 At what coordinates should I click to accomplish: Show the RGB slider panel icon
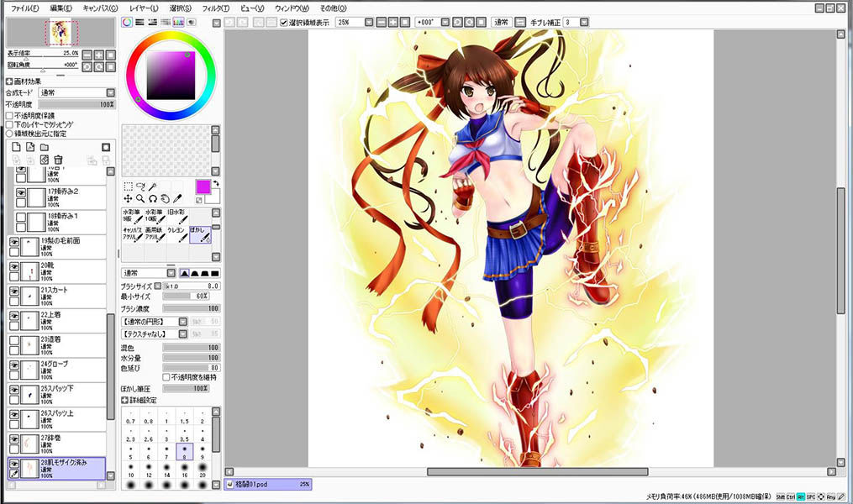140,23
